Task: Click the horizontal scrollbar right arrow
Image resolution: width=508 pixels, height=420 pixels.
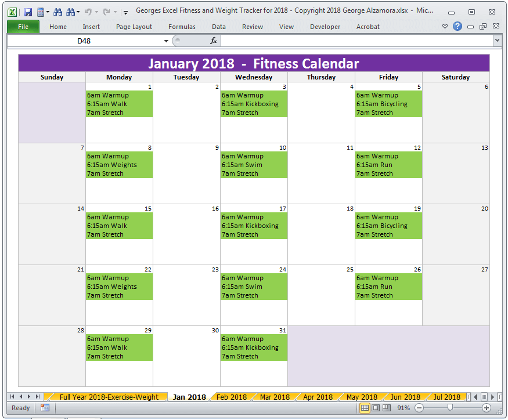Action: (x=492, y=397)
